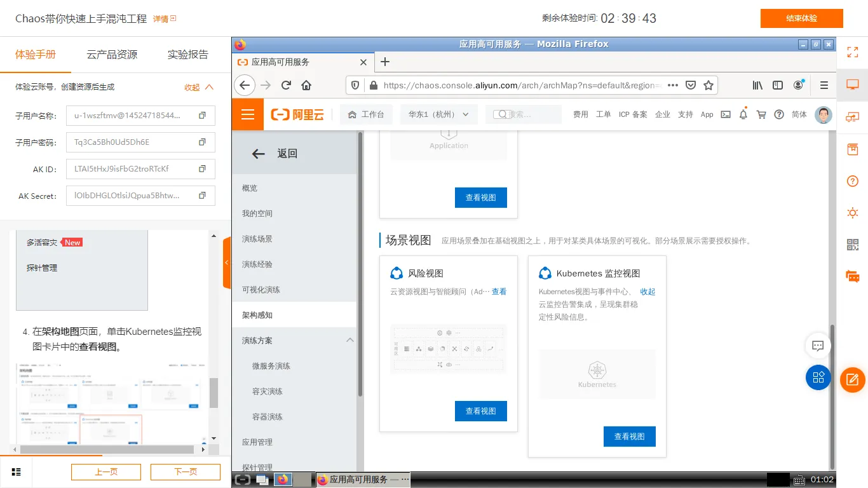Click the blue grid apps floating button

pyautogui.click(x=818, y=377)
